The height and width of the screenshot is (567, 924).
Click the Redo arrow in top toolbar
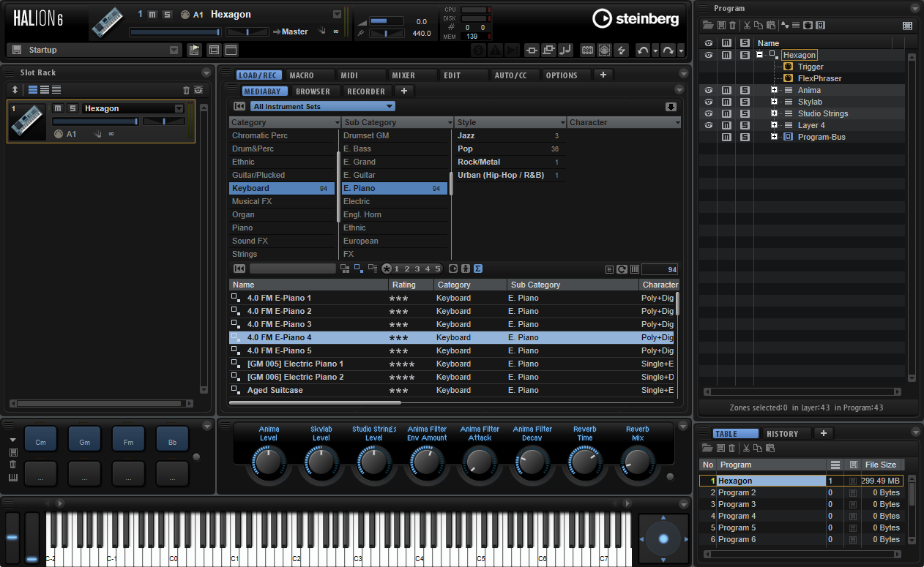tap(668, 50)
